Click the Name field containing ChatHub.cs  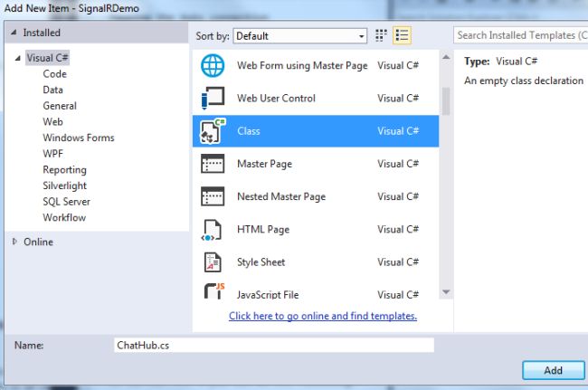(x=274, y=345)
